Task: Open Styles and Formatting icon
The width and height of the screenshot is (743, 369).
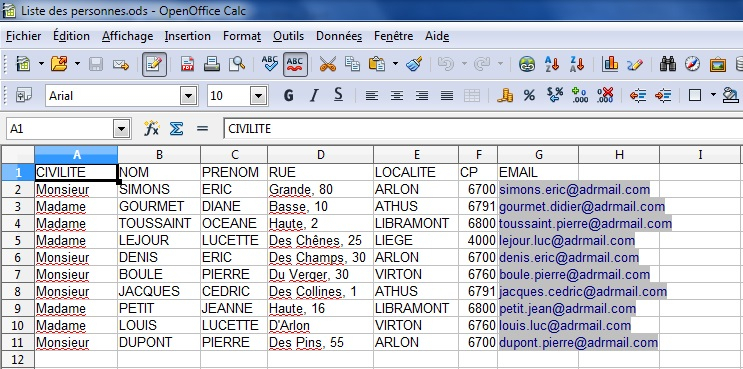Action: coord(23,96)
